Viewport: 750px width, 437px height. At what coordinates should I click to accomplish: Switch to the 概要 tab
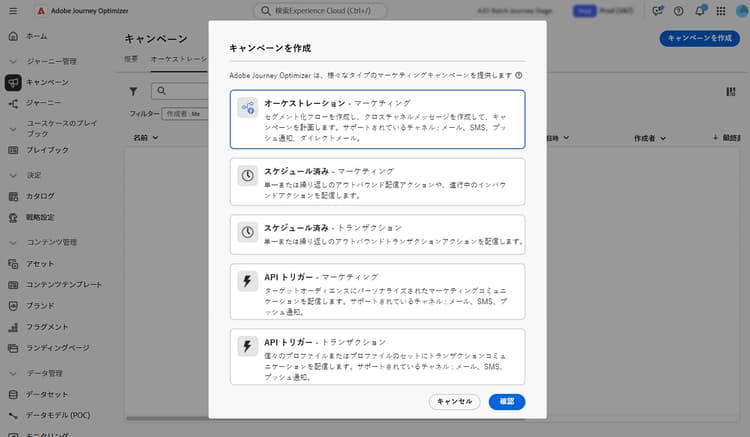click(x=131, y=59)
